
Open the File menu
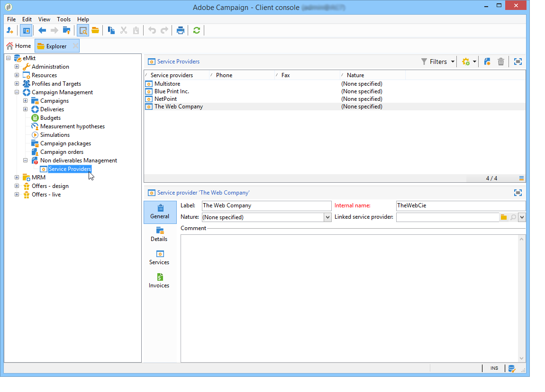[11, 19]
